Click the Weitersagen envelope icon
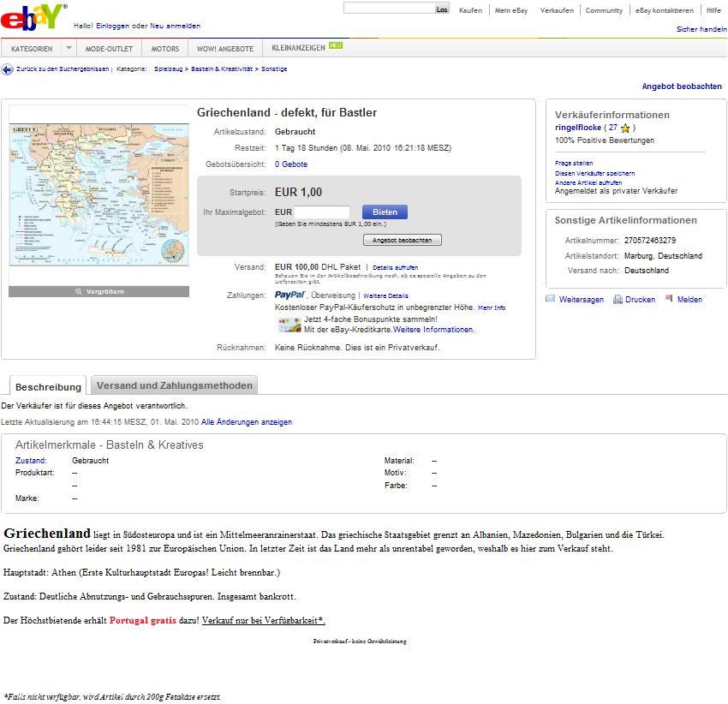 [551, 299]
